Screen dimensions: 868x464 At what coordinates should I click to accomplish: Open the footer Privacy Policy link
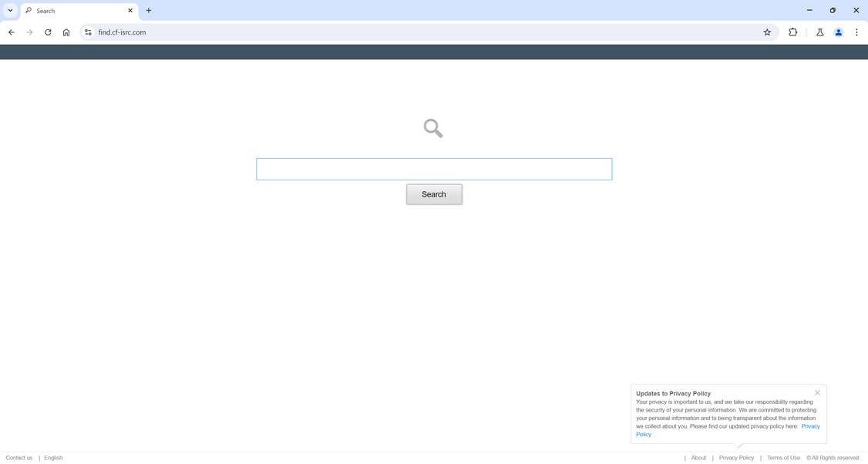tap(736, 458)
